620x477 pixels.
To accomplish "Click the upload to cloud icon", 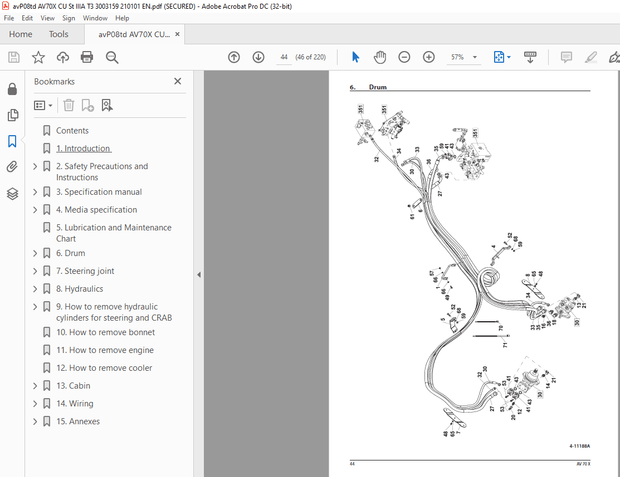I will point(63,57).
